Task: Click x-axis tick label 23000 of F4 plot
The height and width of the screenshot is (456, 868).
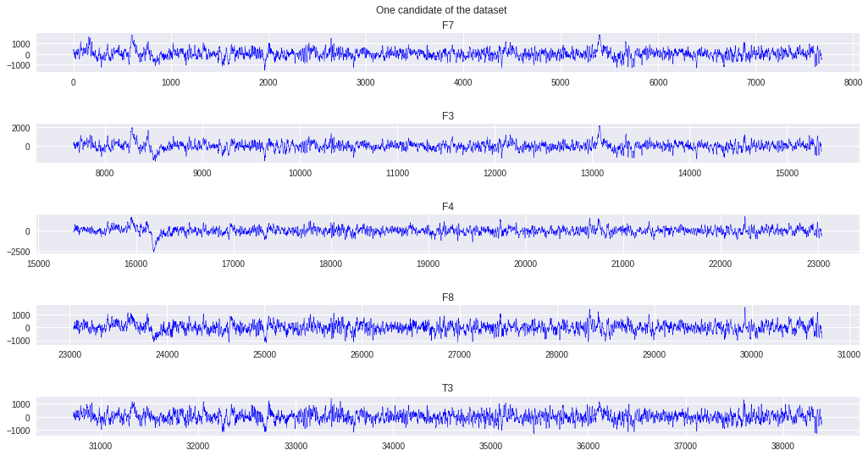Action: pos(818,264)
